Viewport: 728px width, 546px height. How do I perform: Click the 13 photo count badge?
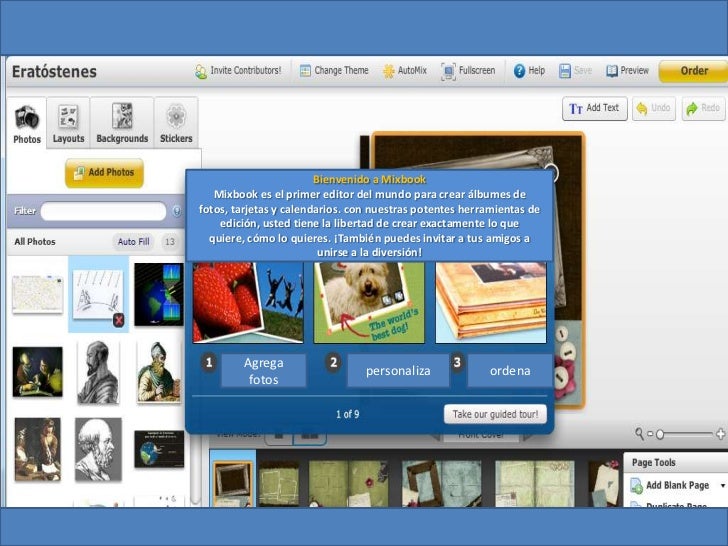pyautogui.click(x=170, y=242)
